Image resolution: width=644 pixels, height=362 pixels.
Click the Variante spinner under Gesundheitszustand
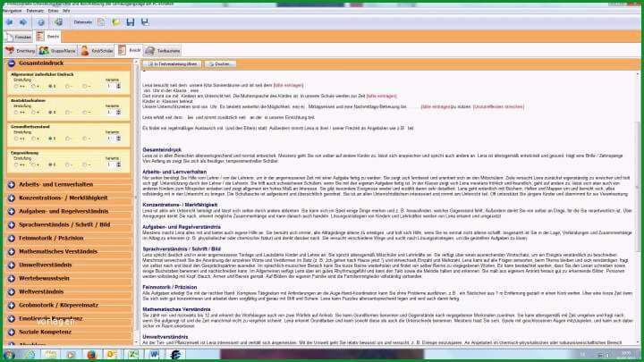pos(119,139)
